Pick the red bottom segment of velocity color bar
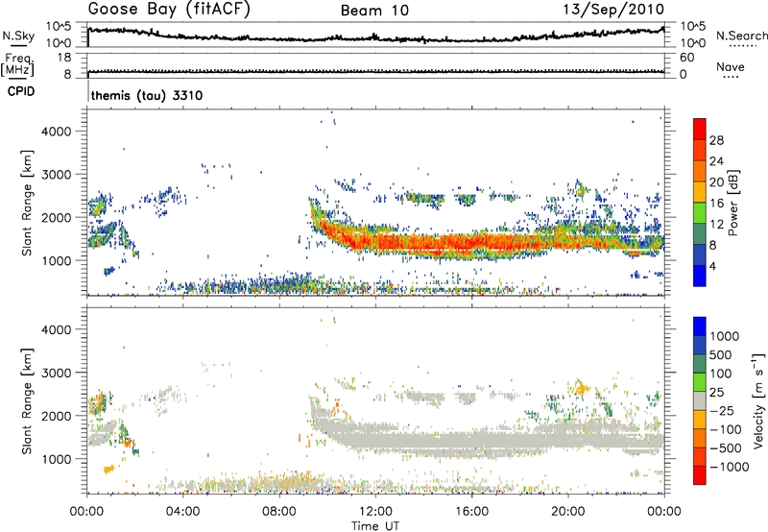This screenshot has width=768, height=532. click(x=700, y=475)
